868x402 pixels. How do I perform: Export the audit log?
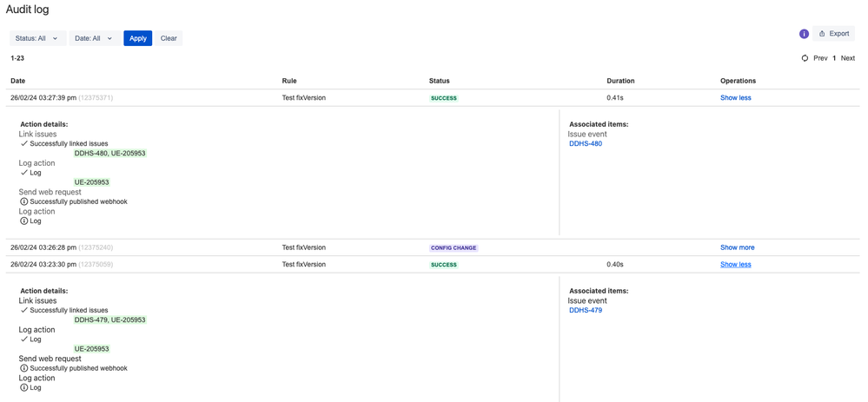[x=833, y=34]
